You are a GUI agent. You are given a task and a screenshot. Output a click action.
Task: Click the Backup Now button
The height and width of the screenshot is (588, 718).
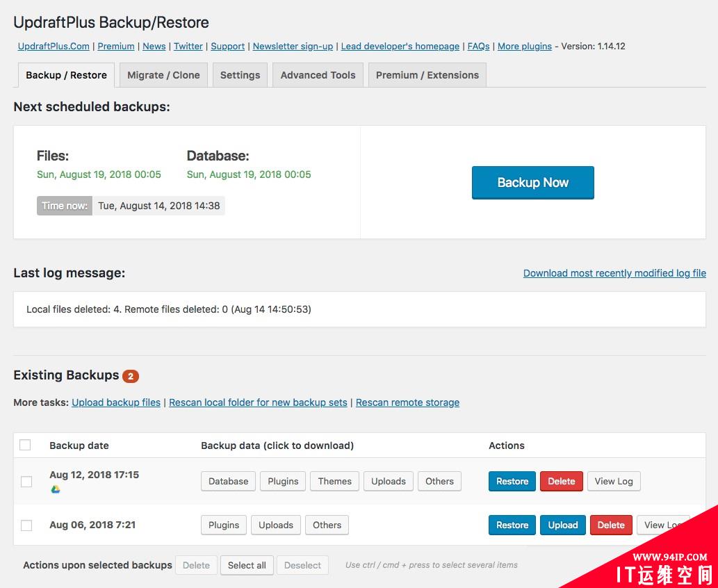[533, 183]
